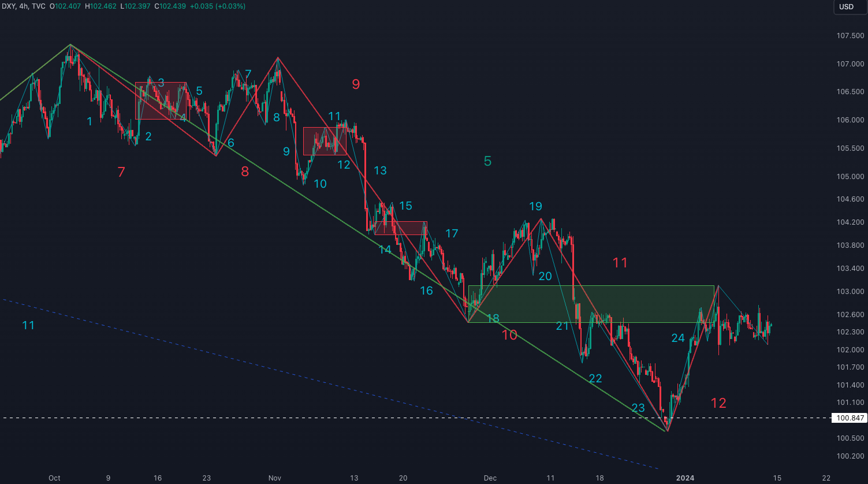
Task: Click the red wave label 9
Action: pyautogui.click(x=356, y=84)
